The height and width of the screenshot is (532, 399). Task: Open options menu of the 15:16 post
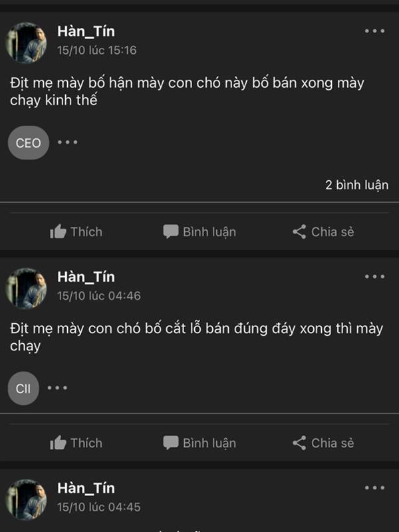[x=374, y=31]
